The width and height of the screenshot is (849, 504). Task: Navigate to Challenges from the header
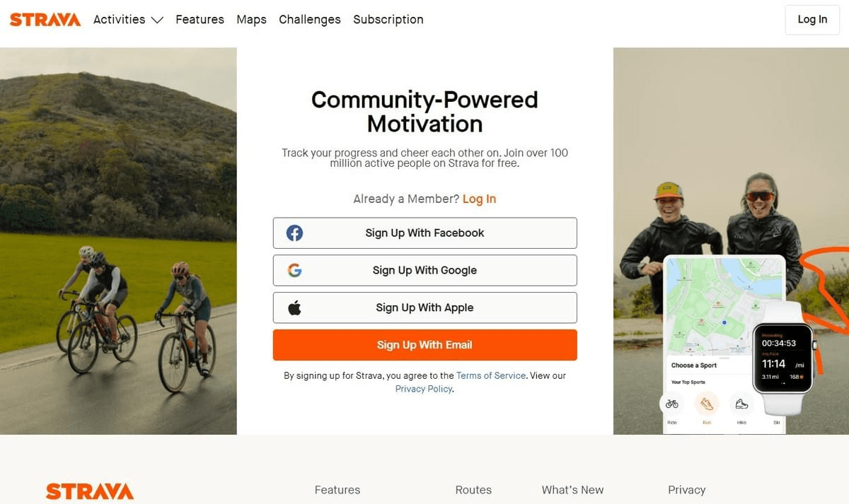[309, 20]
